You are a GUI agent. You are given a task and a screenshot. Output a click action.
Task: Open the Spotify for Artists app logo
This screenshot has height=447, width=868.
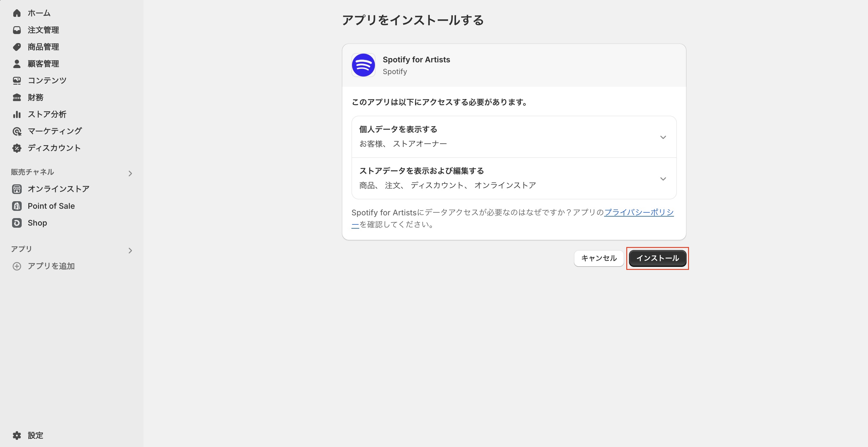[363, 65]
